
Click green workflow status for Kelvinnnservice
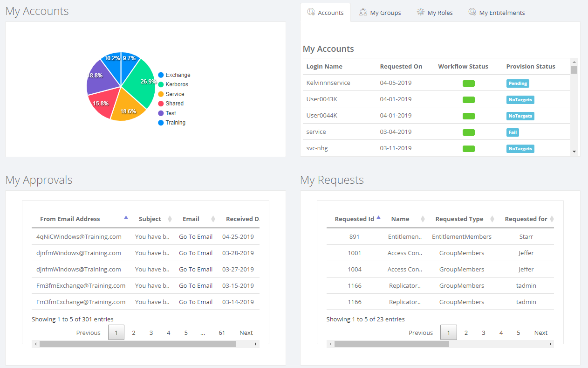(x=468, y=83)
